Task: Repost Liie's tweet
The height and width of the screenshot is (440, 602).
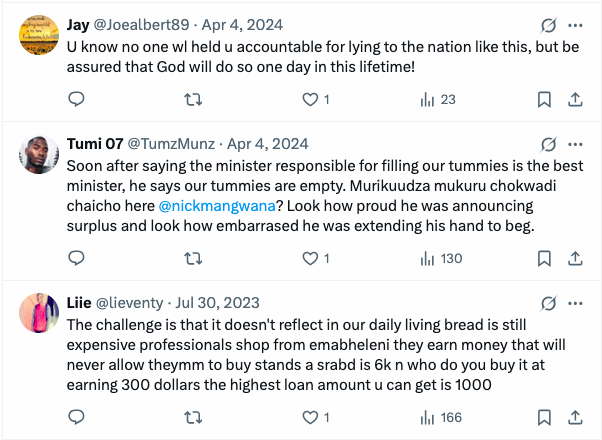Action: [195, 417]
